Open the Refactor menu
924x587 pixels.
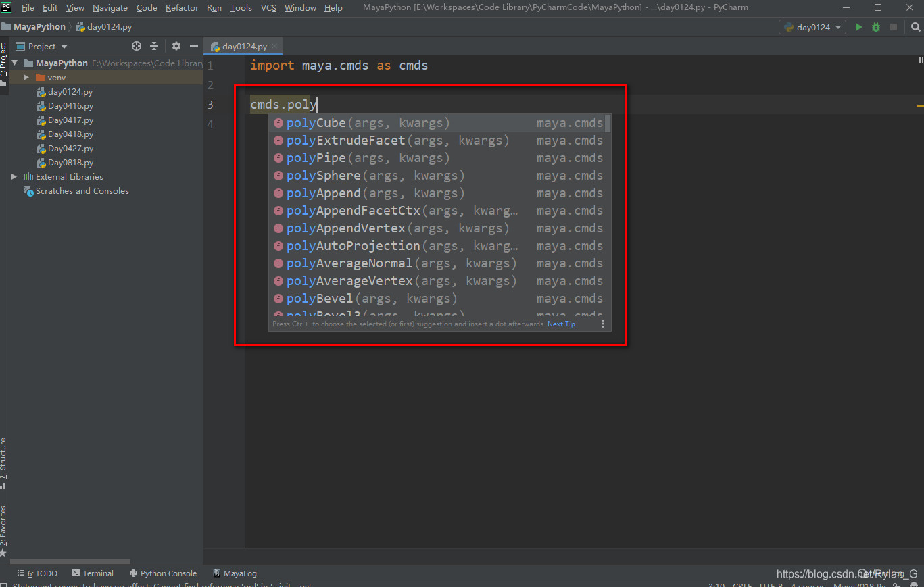182,8
